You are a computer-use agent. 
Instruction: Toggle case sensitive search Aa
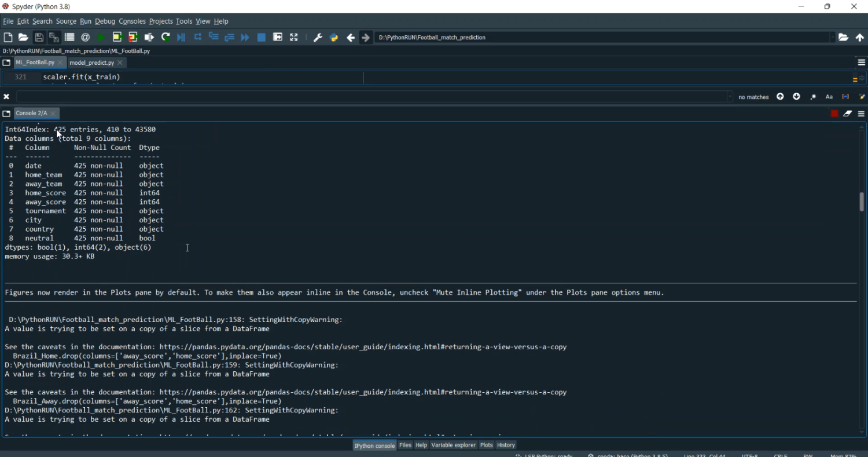829,97
